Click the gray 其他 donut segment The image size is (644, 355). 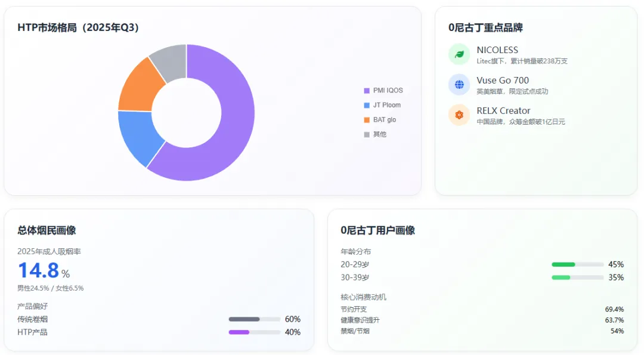tap(172, 61)
